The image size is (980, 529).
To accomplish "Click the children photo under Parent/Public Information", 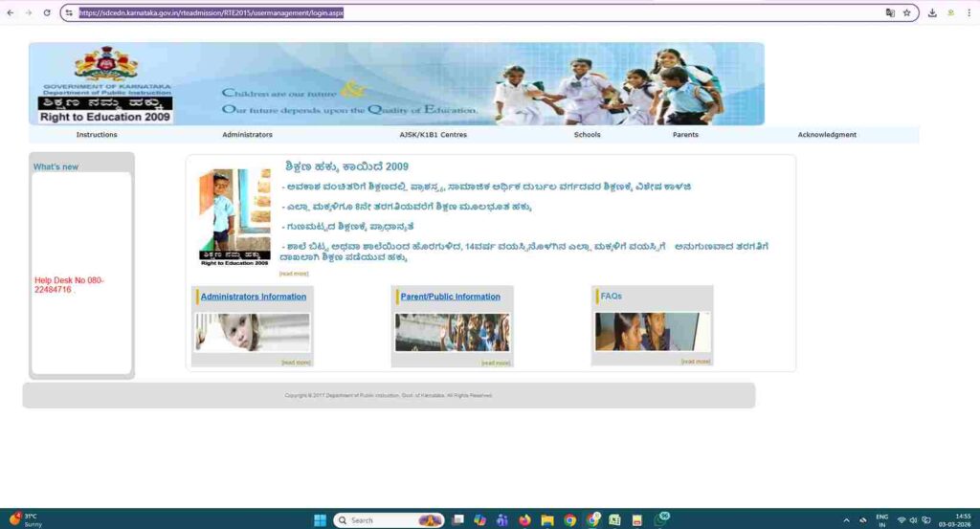I will pos(452,332).
